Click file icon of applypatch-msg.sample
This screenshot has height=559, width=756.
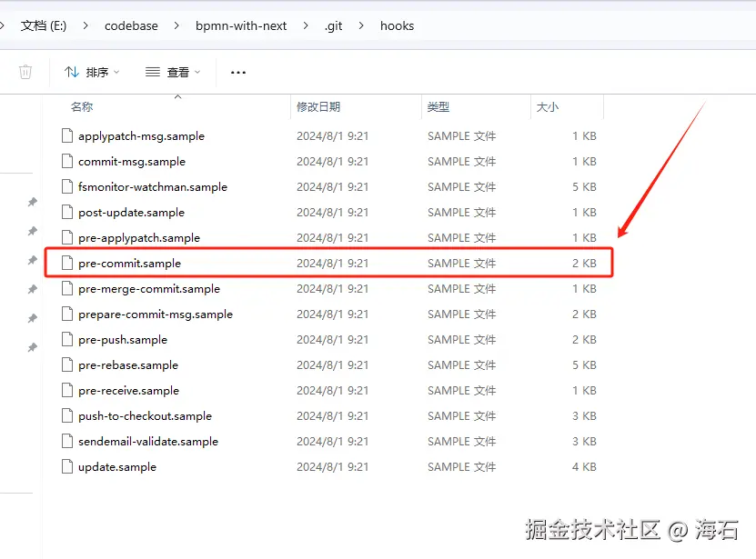[67, 136]
